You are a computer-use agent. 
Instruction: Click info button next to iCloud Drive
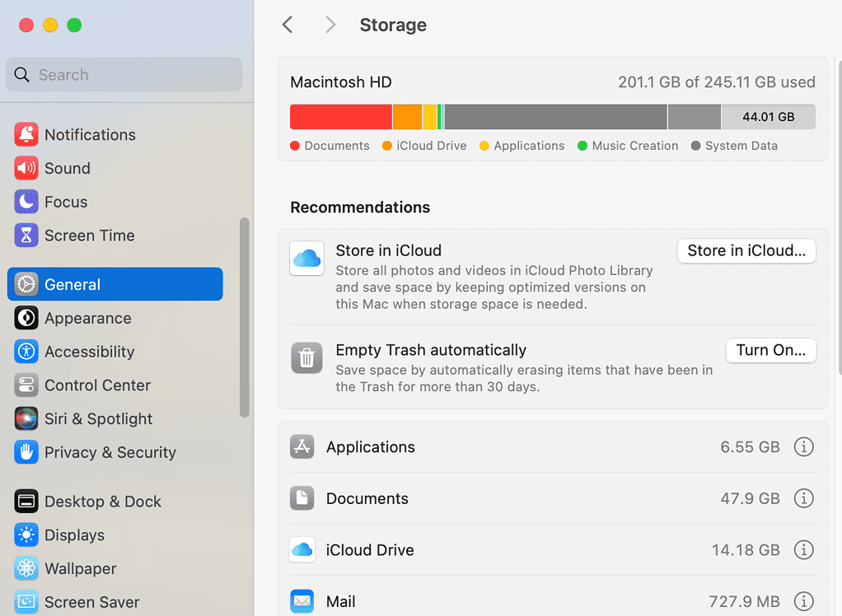tap(803, 550)
